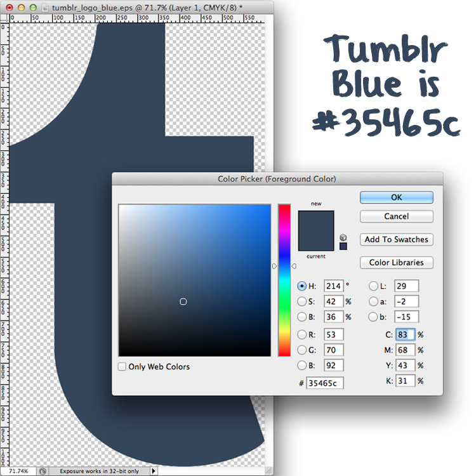Screen dimensions: 476x476
Task: Click the a value field -2
Action: pyautogui.click(x=406, y=301)
